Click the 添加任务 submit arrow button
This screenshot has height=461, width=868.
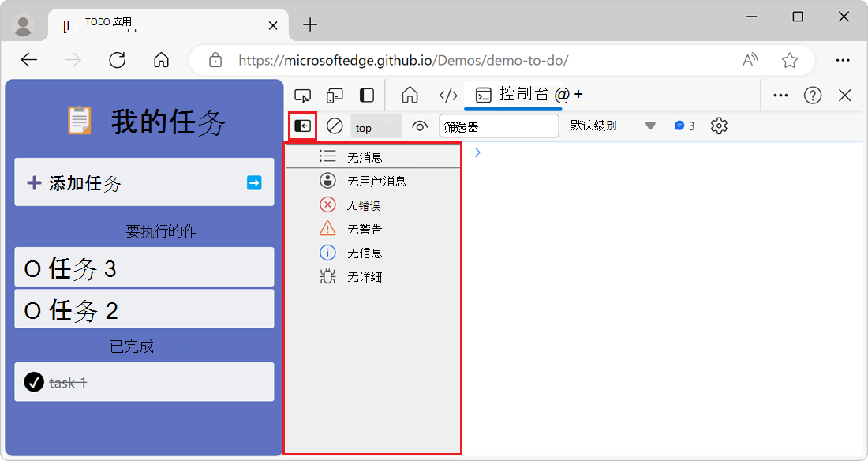(x=254, y=183)
